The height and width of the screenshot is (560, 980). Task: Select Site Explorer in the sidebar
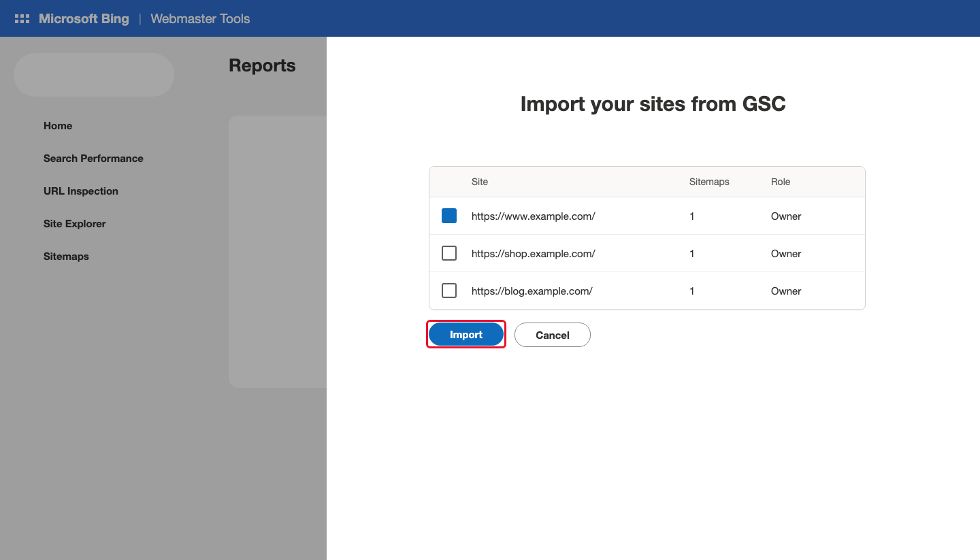(75, 224)
